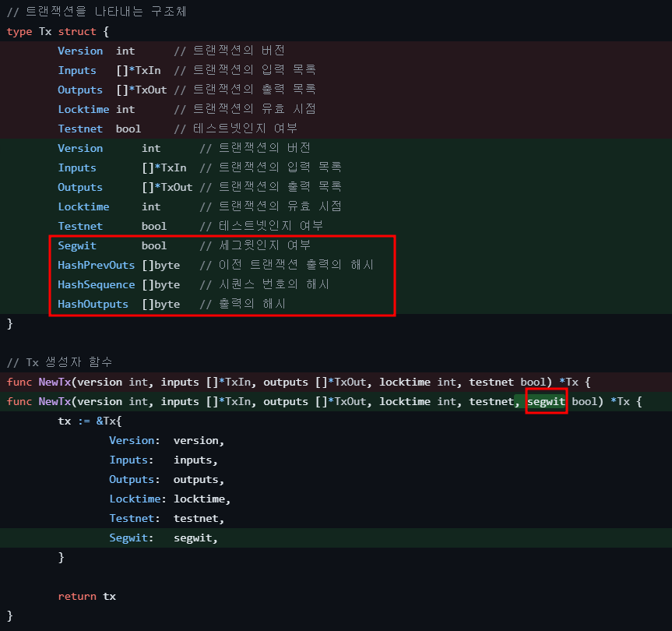Click the value 'testnet,' in the Tx literal

point(199,519)
